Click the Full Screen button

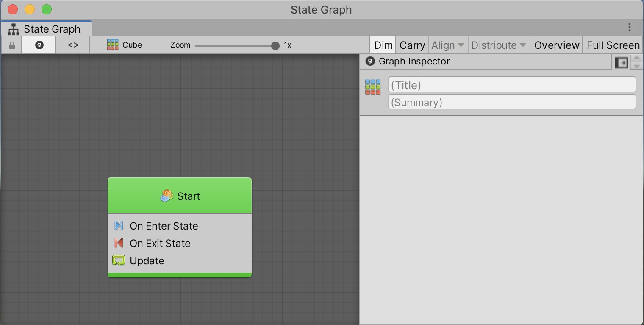pos(613,45)
